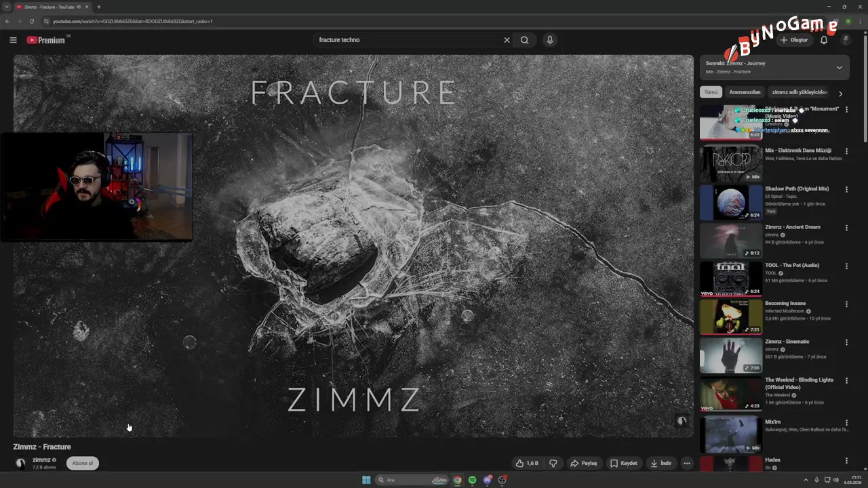Screen dimensions: 868x488
Task: Open the notifications bell
Action: pyautogui.click(x=824, y=40)
